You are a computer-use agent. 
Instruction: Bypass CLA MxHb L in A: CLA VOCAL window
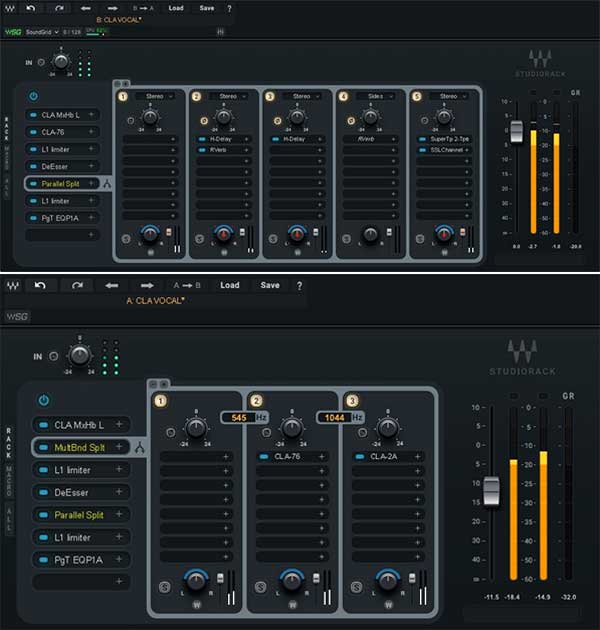(43, 425)
